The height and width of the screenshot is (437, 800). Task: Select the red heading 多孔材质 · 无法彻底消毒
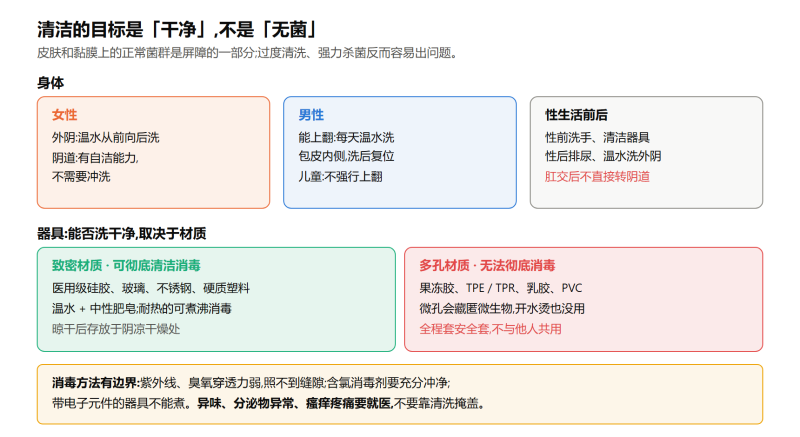tap(487, 265)
